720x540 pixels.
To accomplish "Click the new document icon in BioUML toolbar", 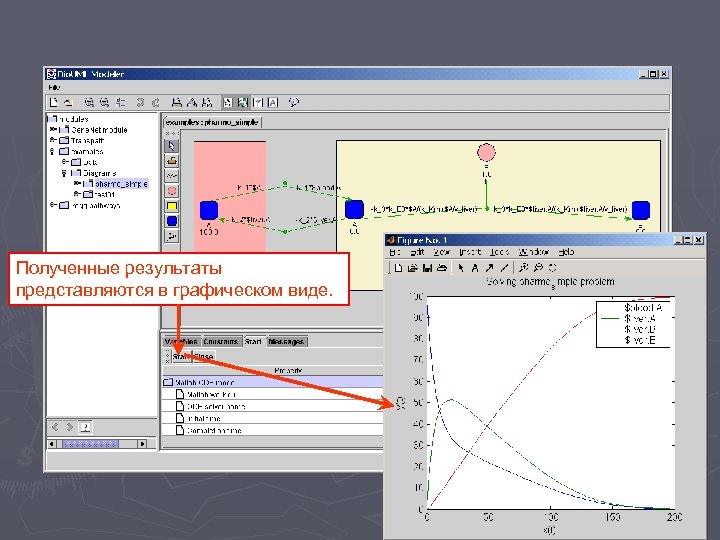I will pos(54,102).
